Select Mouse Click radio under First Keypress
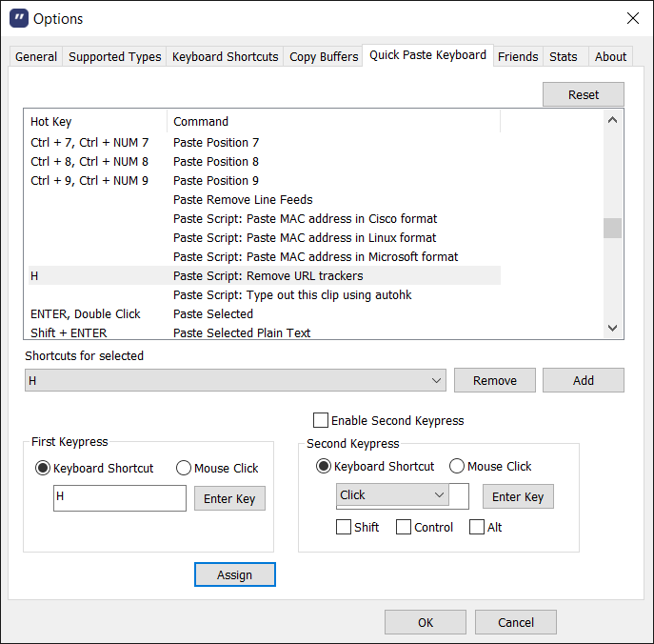The width and height of the screenshot is (654, 644). tap(185, 468)
